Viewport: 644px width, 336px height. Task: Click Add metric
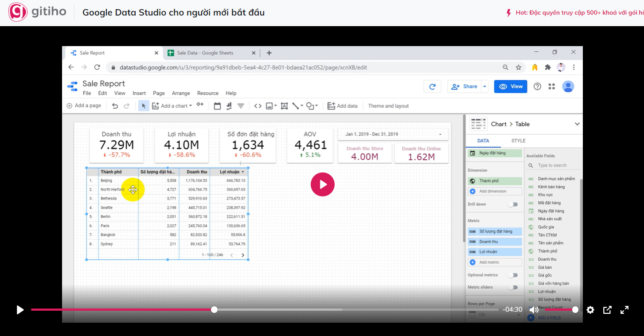pos(495,262)
